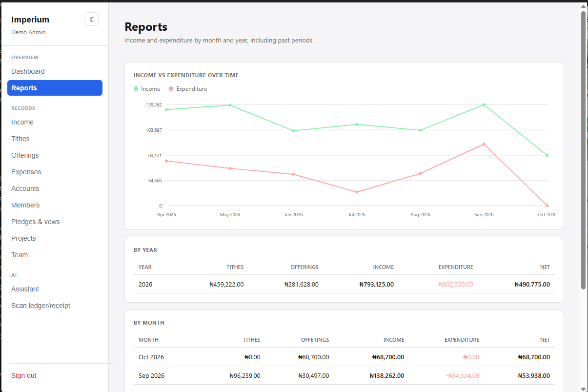
Task: Navigate to Expenses
Action: pyautogui.click(x=55, y=172)
